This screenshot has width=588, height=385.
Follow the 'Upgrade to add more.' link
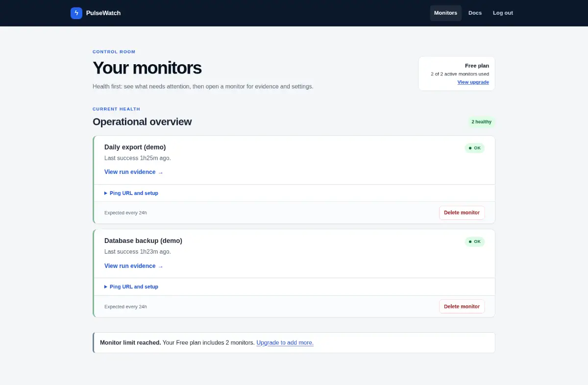point(285,343)
